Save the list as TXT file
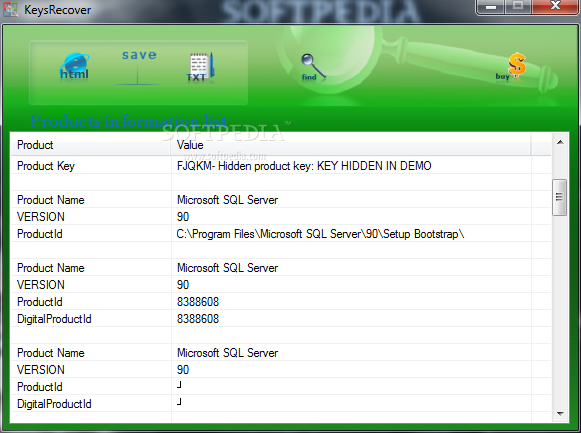 [x=200, y=67]
